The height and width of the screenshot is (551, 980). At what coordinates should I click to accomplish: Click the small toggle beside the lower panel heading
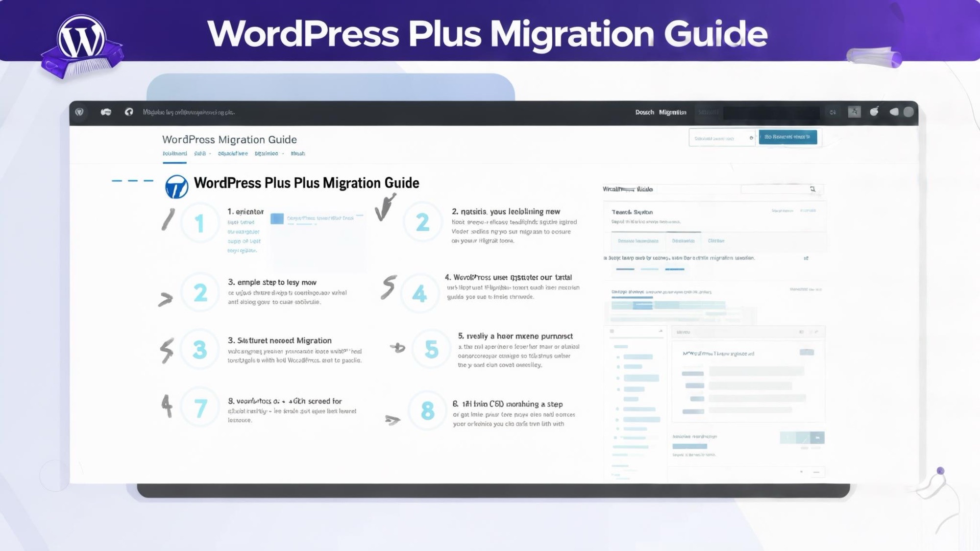click(x=807, y=353)
